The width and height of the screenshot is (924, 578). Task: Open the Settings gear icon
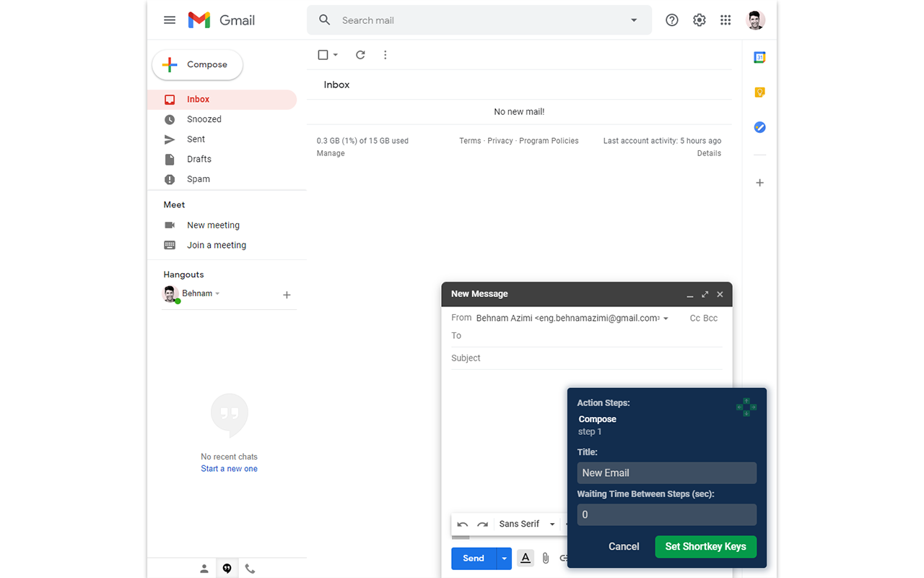[699, 20]
